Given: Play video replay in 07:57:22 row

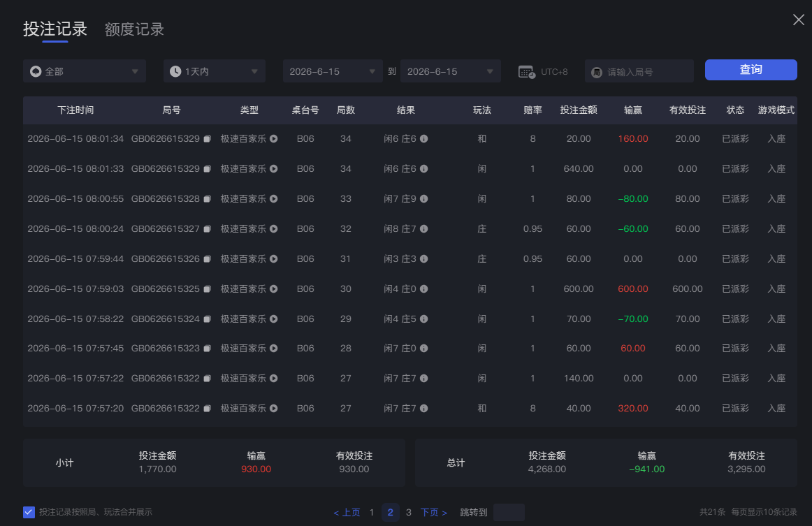Looking at the screenshot, I should [x=274, y=379].
